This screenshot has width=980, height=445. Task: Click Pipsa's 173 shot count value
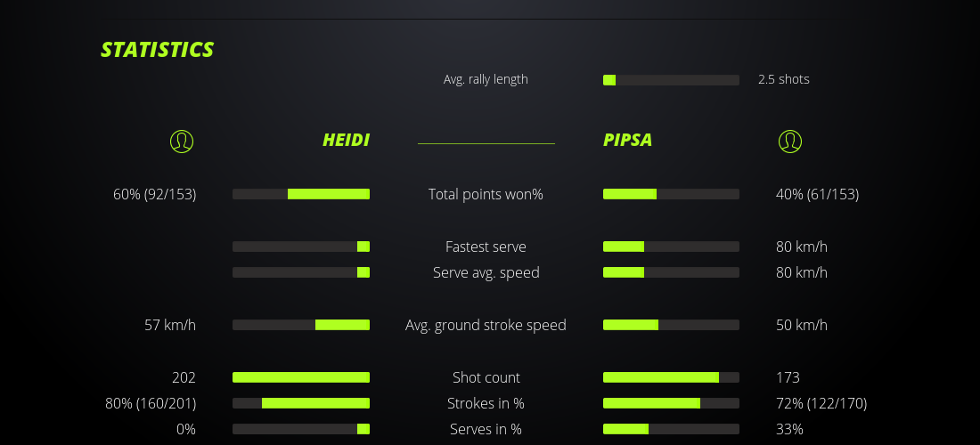(788, 377)
